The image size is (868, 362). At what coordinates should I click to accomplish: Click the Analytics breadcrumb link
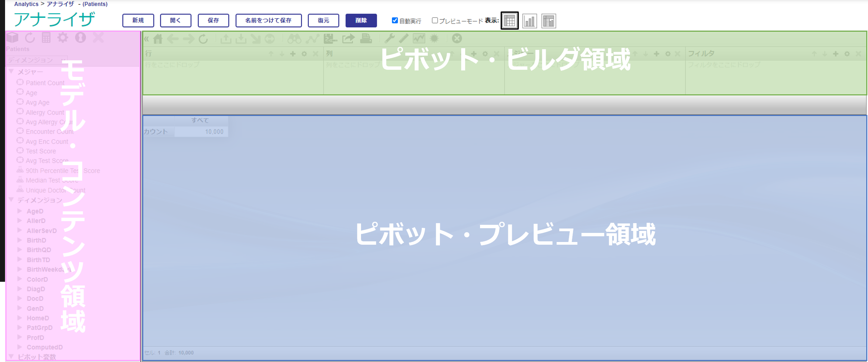click(x=26, y=4)
